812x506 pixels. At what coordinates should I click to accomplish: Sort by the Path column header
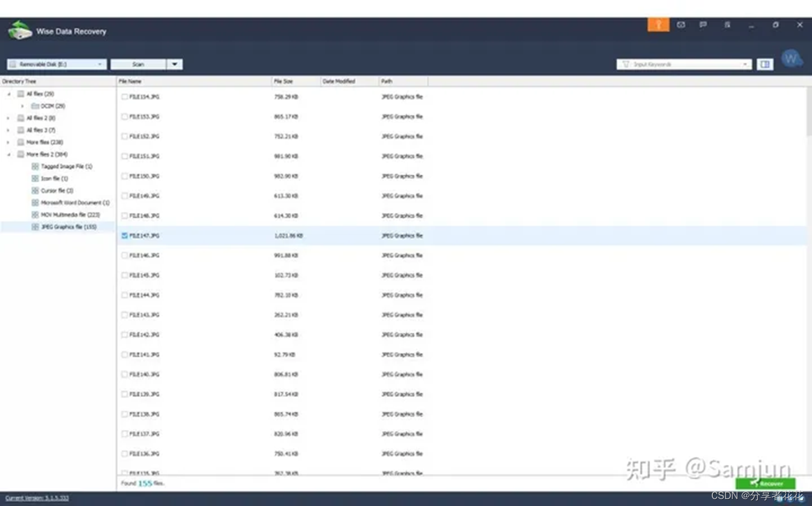tap(403, 81)
